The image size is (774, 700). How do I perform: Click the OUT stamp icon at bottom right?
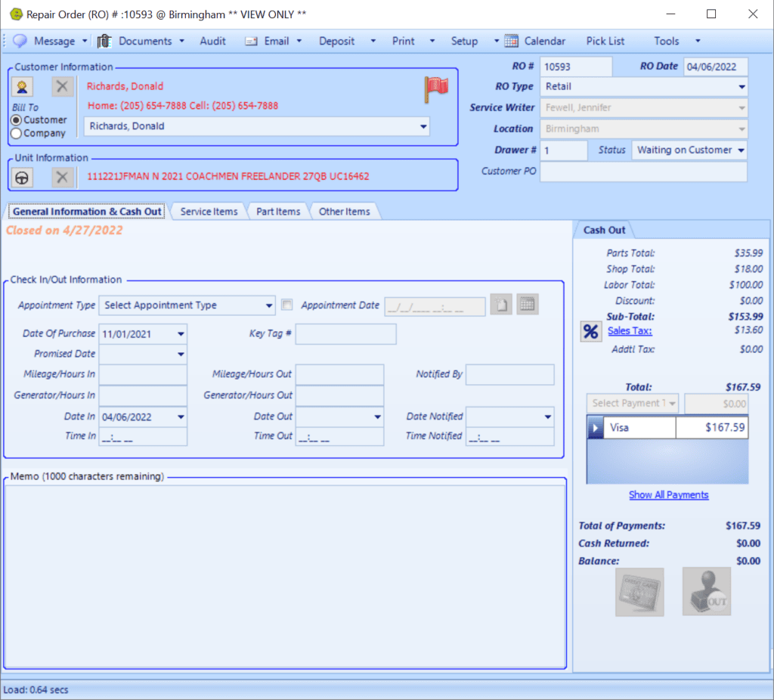[706, 591]
